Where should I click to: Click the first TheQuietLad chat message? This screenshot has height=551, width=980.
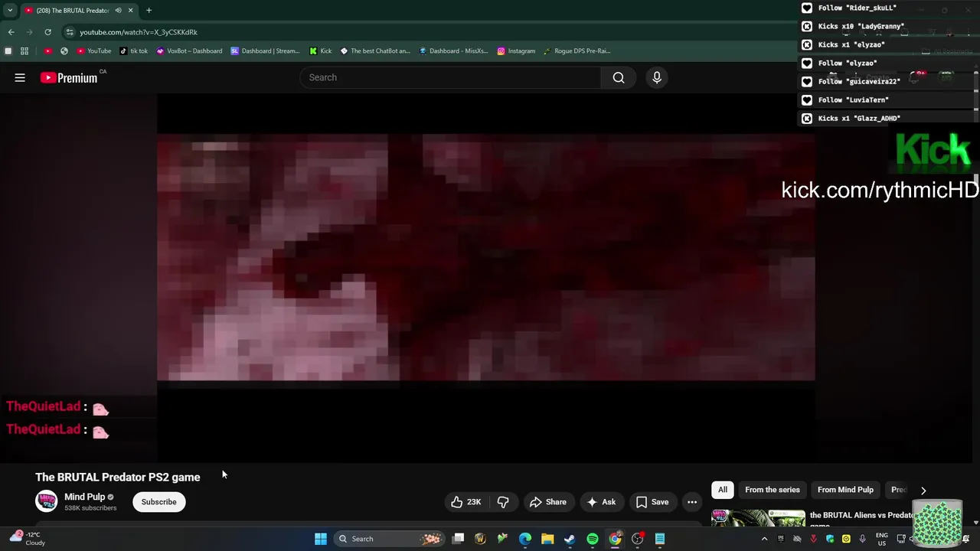coord(58,408)
